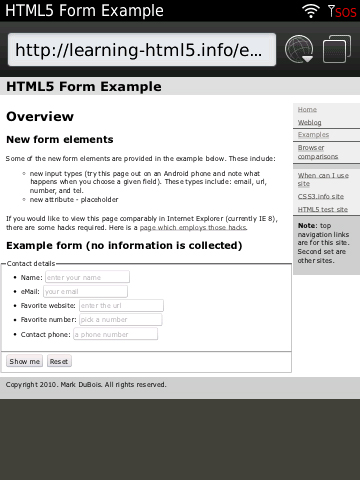Screen dimensions: 360x480
Task: Click the Reset button
Action: (59, 361)
